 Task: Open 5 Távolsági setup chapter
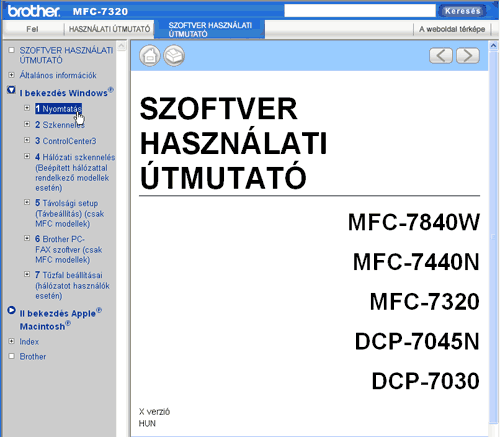tap(69, 213)
